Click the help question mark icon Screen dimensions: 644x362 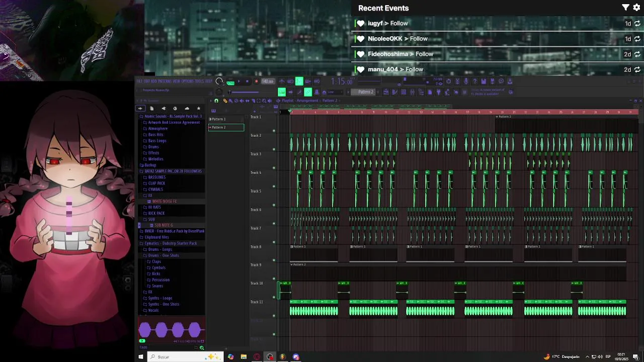click(475, 81)
